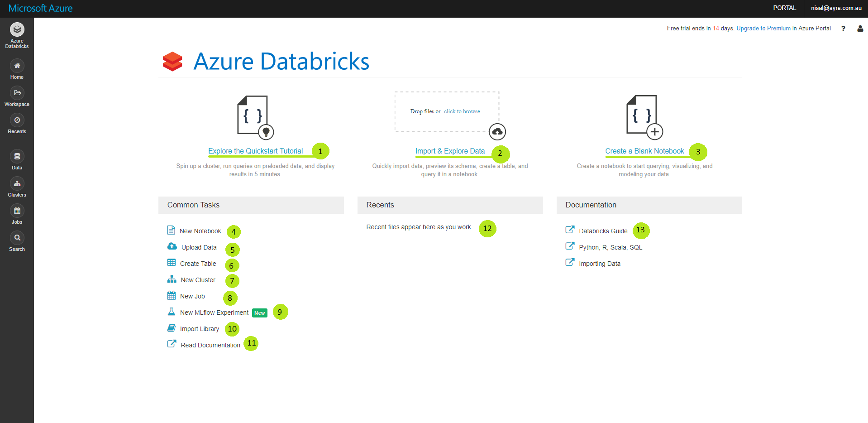Screen dimensions: 868x423
Task: Click the Upload Data cloud icon
Action: [x=172, y=246]
